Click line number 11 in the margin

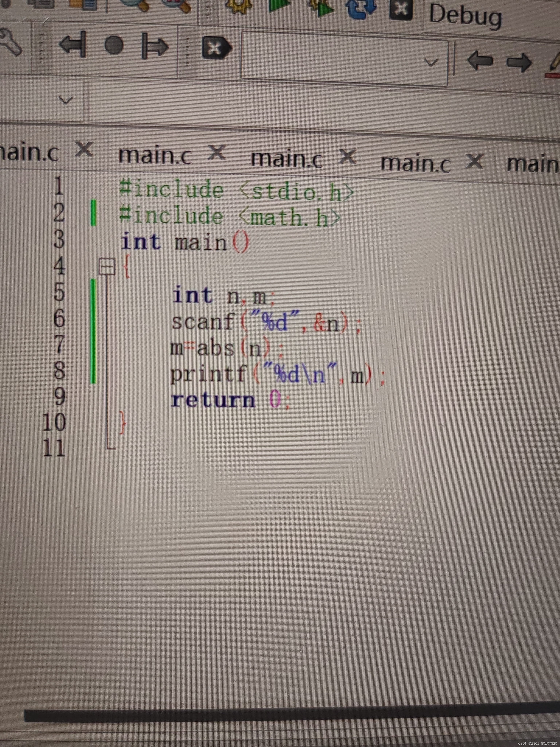pyautogui.click(x=54, y=448)
